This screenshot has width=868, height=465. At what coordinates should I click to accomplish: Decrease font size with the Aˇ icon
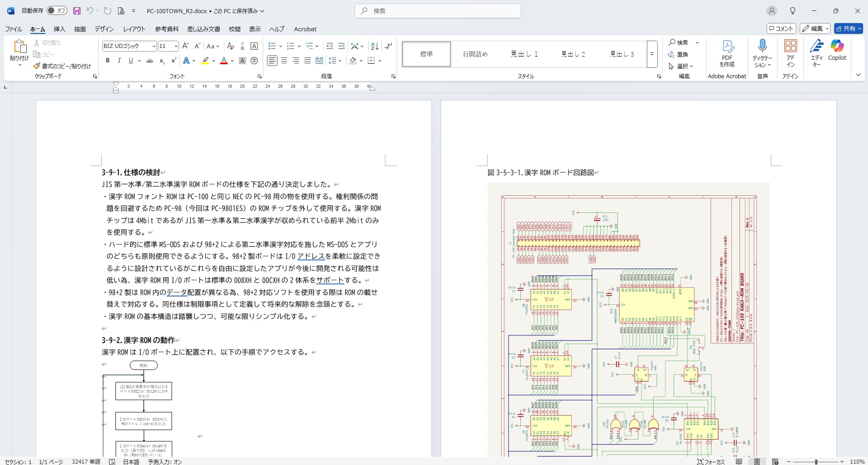click(197, 46)
